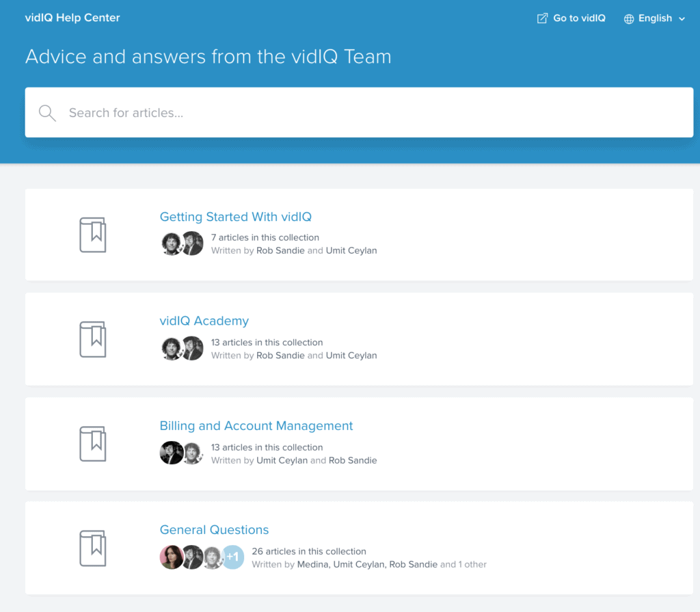
Task: Click the book icon beside vidIQ Academy
Action: (93, 339)
